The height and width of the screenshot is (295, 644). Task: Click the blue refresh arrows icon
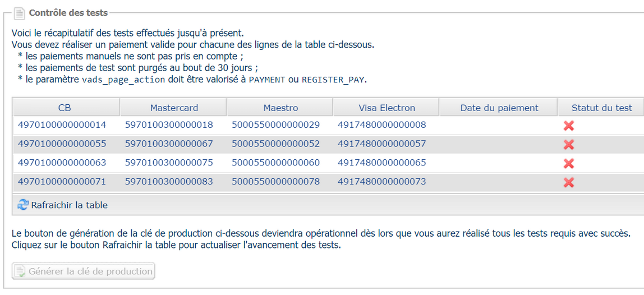tap(23, 205)
